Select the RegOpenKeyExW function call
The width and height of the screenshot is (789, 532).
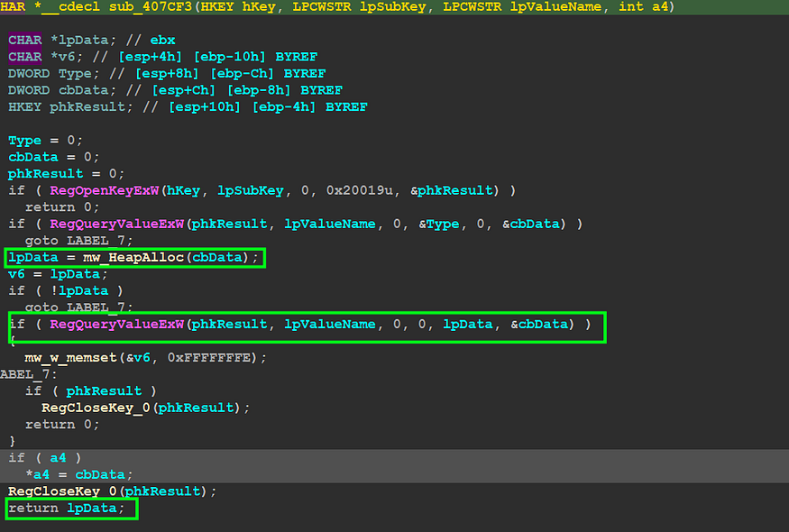click(x=105, y=190)
